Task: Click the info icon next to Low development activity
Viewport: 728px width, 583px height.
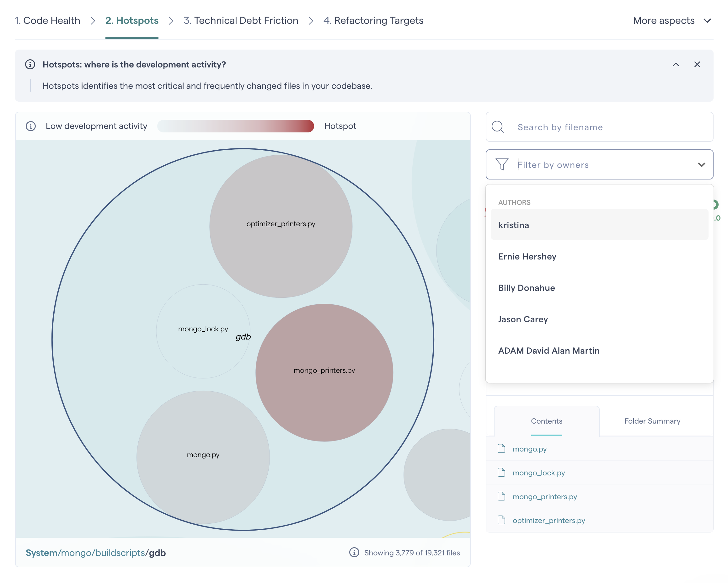Action: tap(31, 126)
